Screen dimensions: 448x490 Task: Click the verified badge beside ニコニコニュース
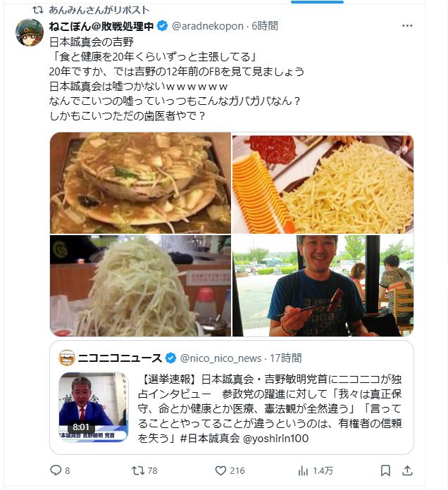[170, 358]
